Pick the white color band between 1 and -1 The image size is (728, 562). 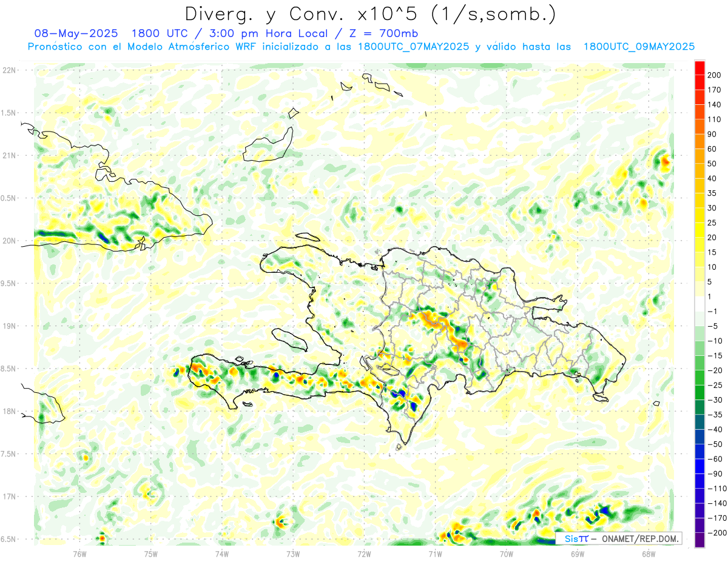tap(699, 304)
